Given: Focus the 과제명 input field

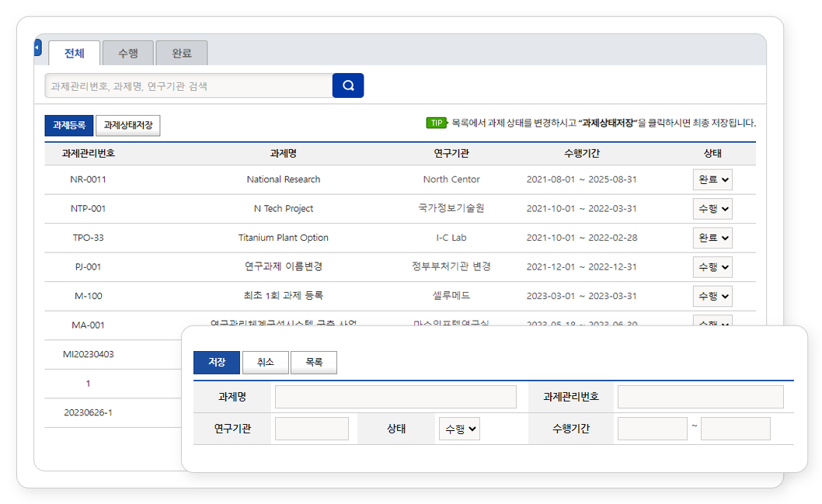Looking at the screenshot, I should pos(395,397).
